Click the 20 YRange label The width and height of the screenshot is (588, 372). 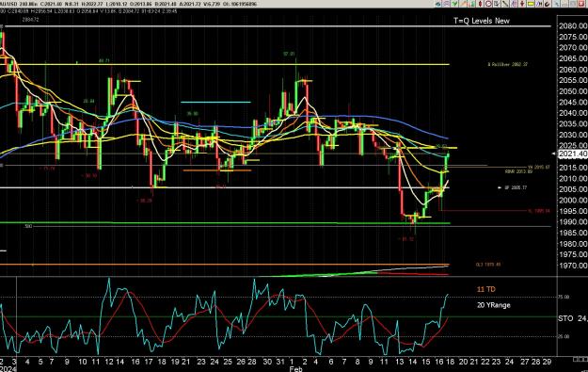click(x=494, y=305)
